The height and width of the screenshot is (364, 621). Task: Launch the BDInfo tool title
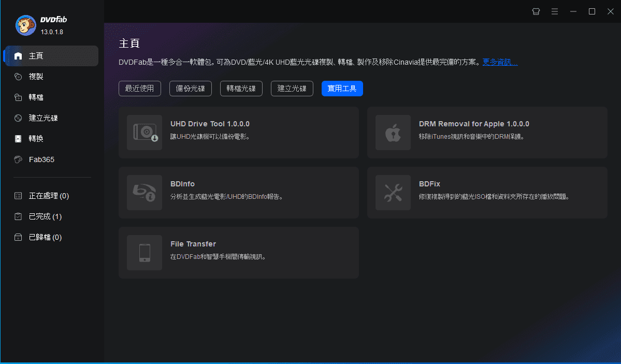click(183, 184)
